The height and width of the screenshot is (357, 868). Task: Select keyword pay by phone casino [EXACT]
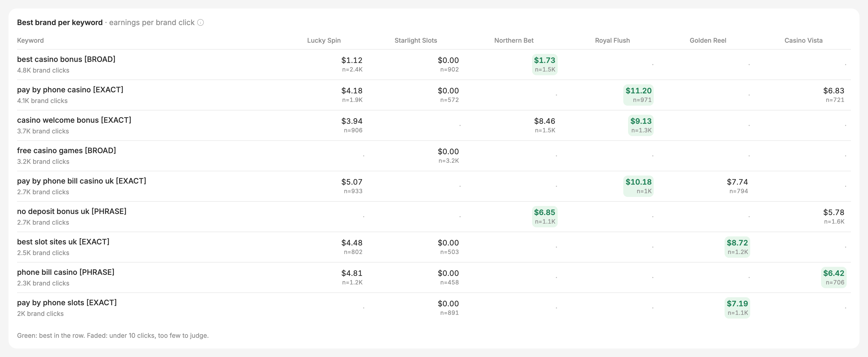point(70,90)
